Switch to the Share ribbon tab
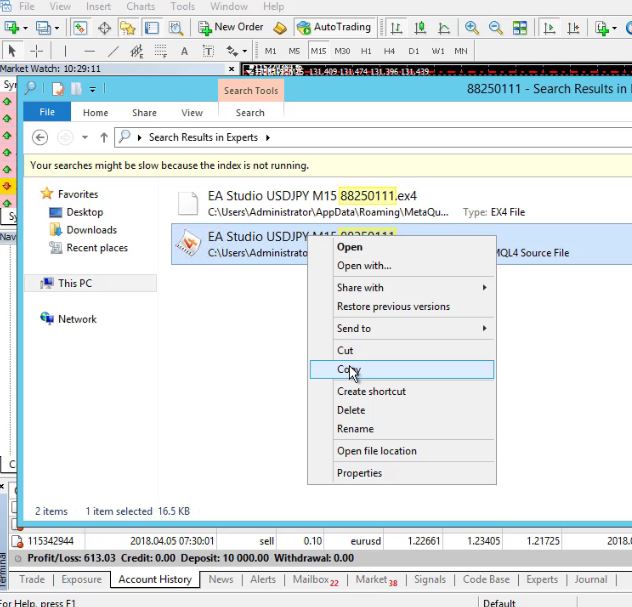The image size is (632, 607). 144,112
